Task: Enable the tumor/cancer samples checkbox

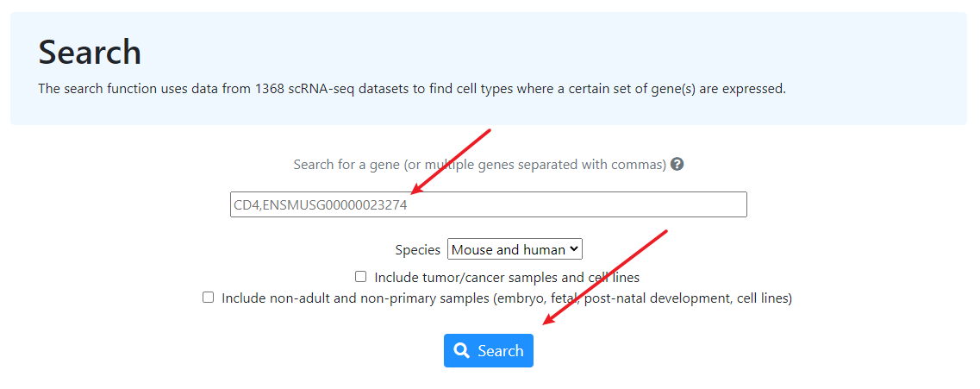Action: click(x=360, y=276)
